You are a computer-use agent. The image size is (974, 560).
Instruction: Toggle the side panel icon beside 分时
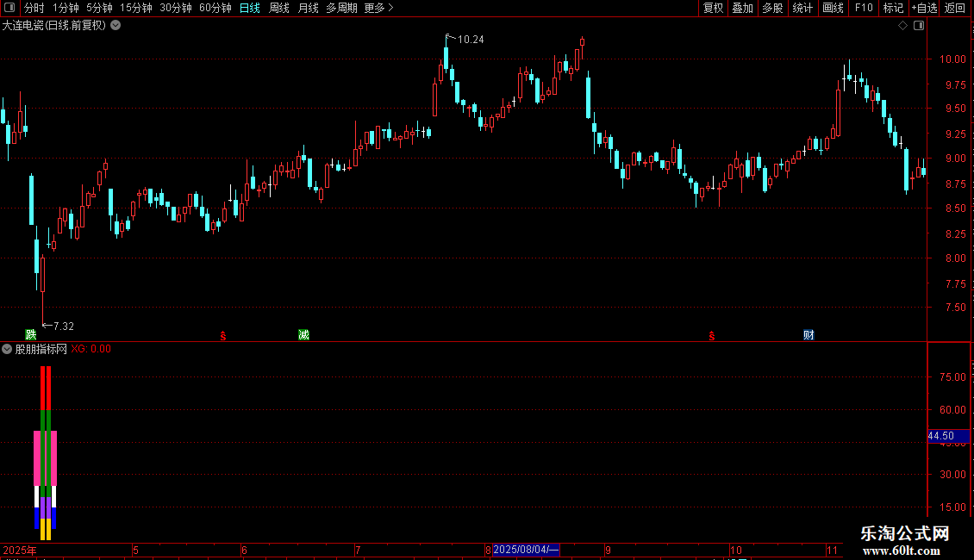(x=9, y=8)
